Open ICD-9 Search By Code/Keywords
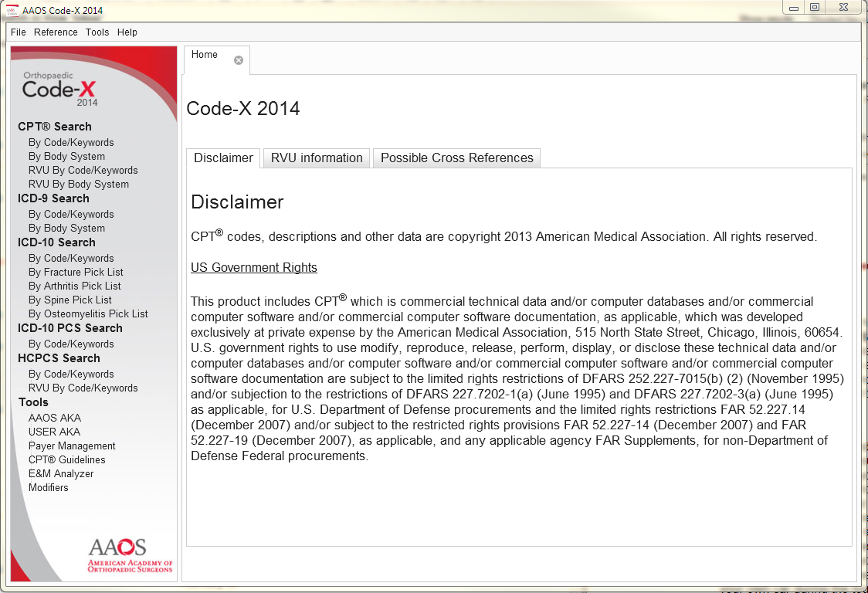 tap(71, 215)
